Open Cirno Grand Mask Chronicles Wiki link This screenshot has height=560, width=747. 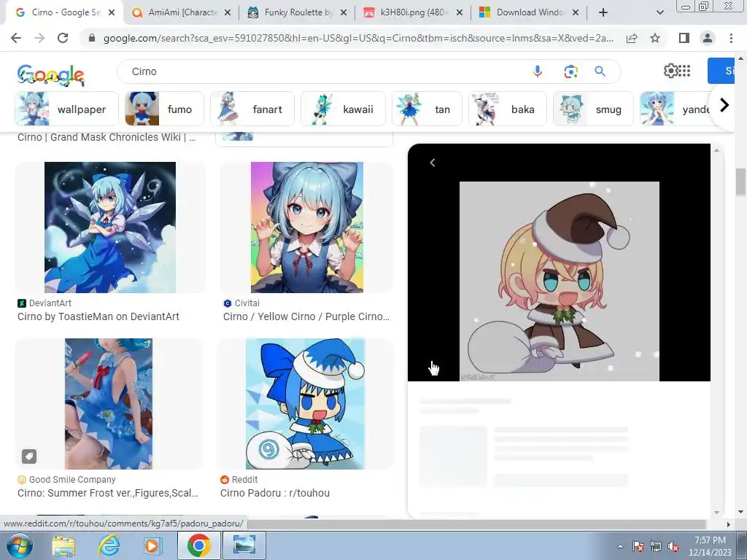[x=107, y=137]
